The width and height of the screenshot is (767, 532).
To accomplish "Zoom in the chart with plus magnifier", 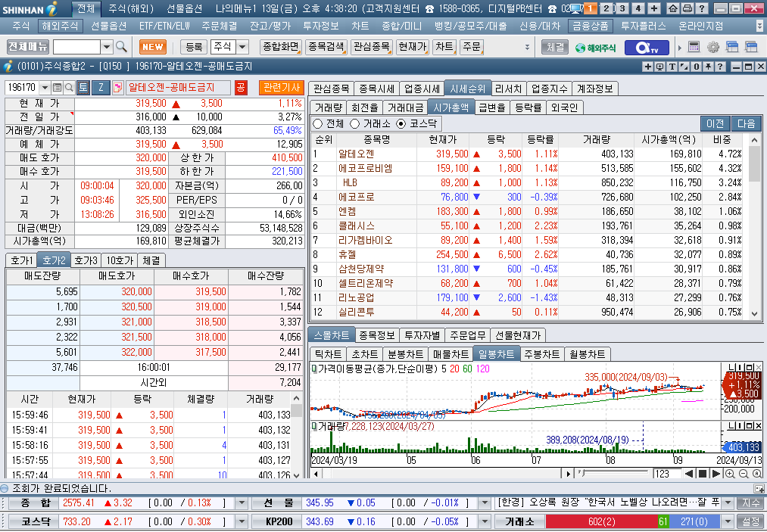I will (730, 473).
